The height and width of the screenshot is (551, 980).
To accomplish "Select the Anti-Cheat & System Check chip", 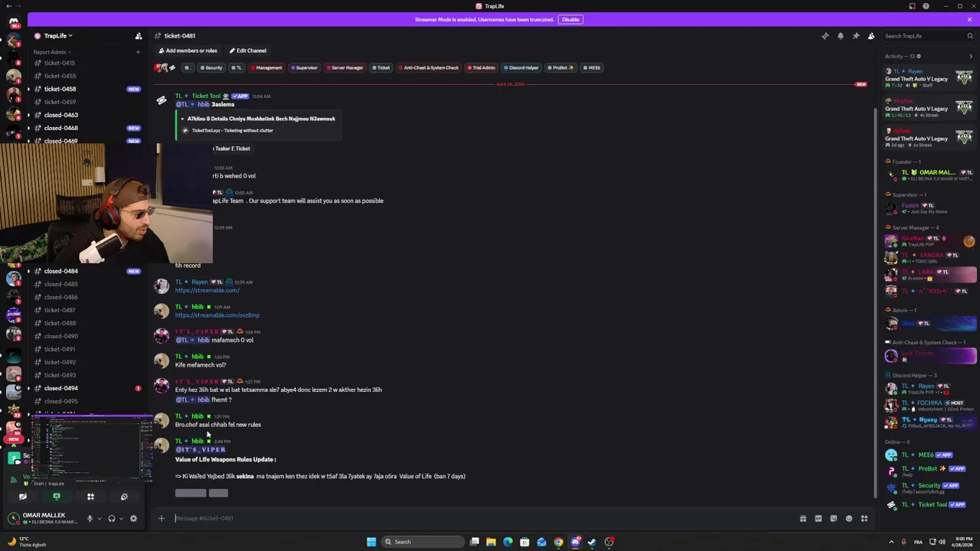I will (x=429, y=67).
